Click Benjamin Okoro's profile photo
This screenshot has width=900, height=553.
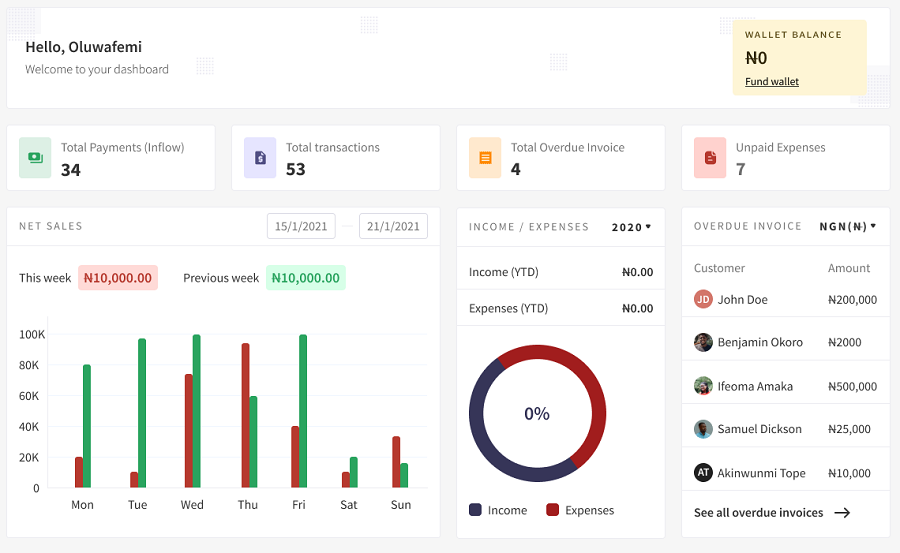pyautogui.click(x=703, y=342)
